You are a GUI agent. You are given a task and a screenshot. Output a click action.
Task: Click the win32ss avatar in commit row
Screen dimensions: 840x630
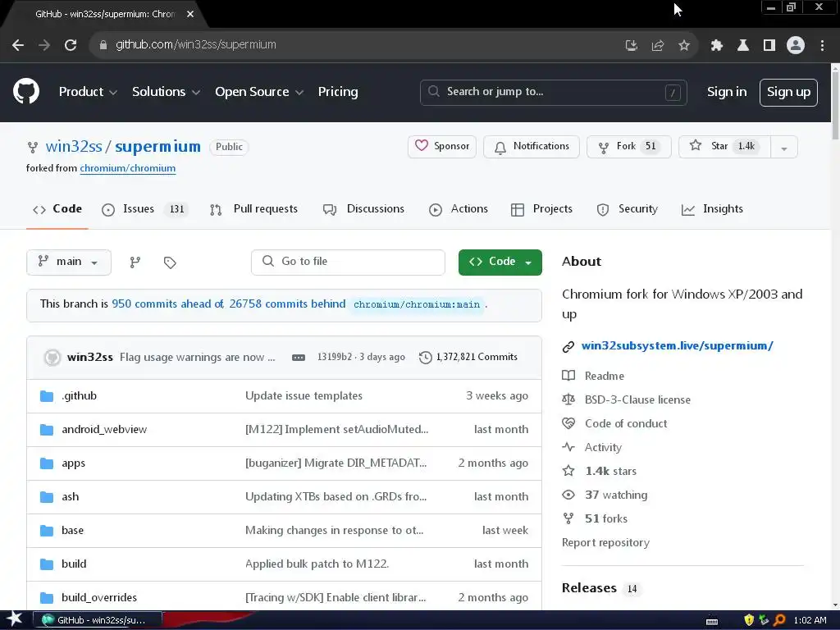point(52,358)
